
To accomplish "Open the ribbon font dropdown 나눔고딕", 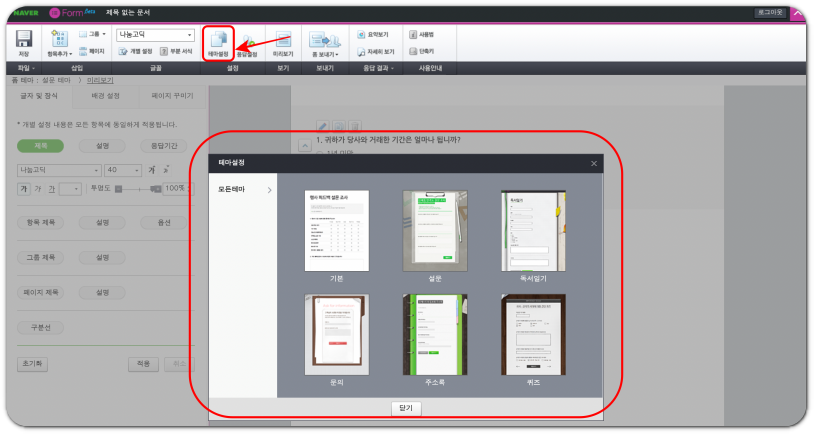I will point(155,35).
